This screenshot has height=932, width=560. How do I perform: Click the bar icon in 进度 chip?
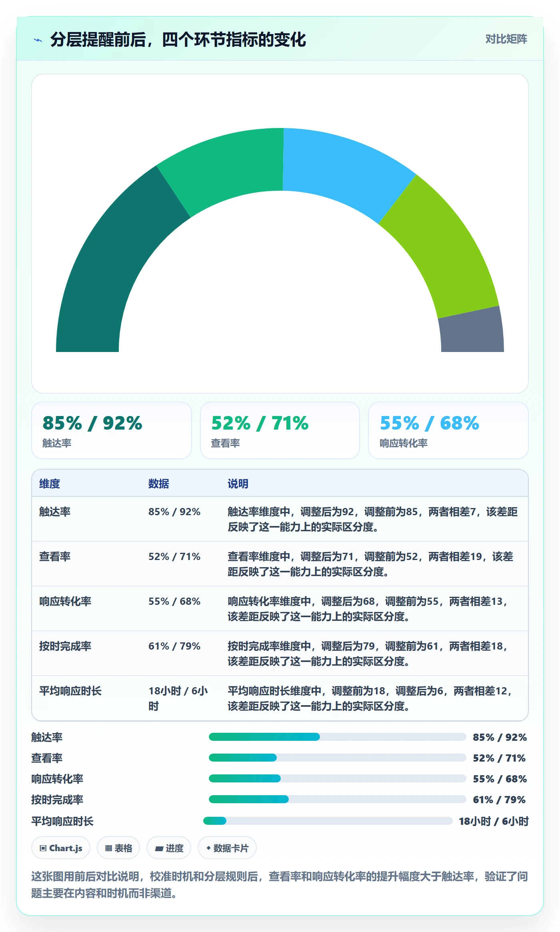click(159, 849)
